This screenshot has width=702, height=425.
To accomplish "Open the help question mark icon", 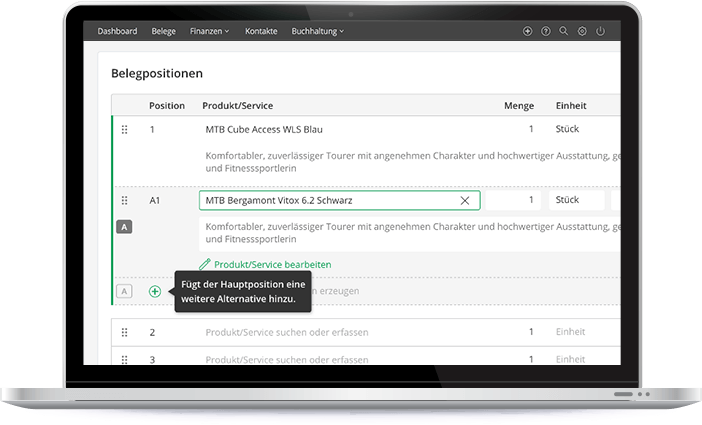I will [x=546, y=32].
